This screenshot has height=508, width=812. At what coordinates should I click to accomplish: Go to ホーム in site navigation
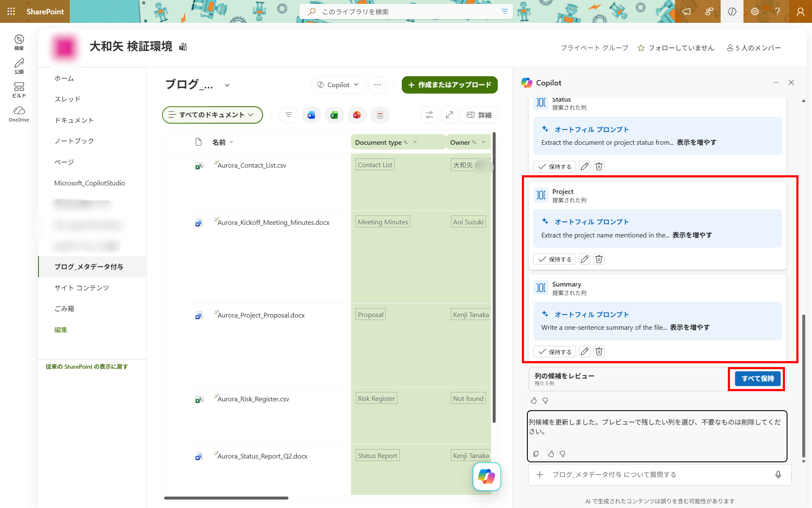pos(64,78)
